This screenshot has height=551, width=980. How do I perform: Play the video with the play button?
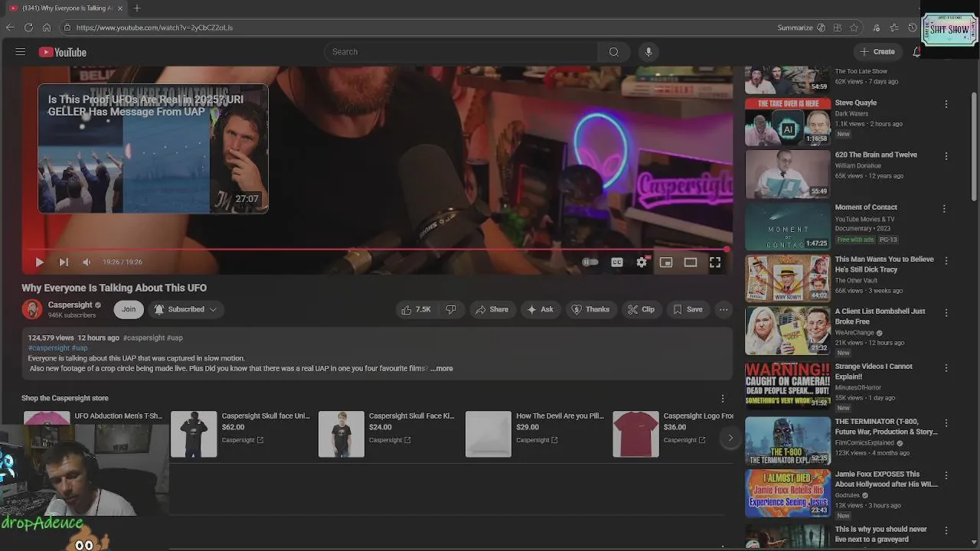pos(39,262)
